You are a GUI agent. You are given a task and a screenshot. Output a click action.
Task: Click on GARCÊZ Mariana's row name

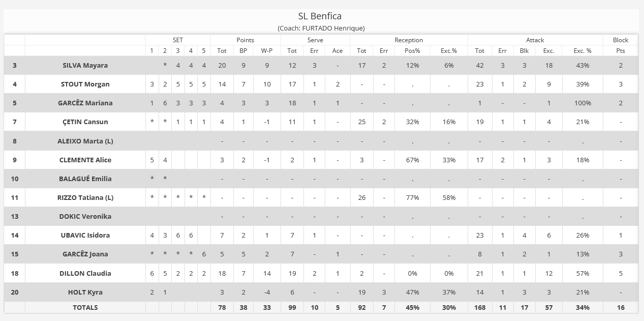click(85, 103)
